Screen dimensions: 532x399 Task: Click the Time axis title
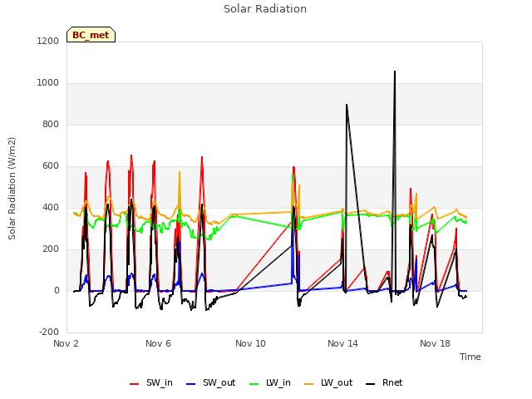[x=470, y=357]
